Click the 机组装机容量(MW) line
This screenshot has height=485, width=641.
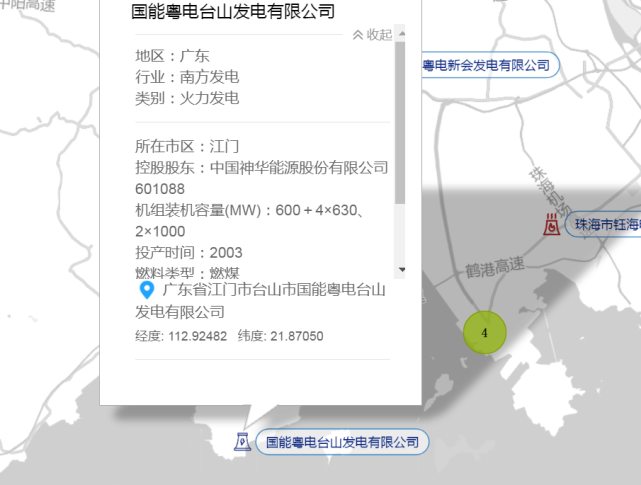(250, 221)
